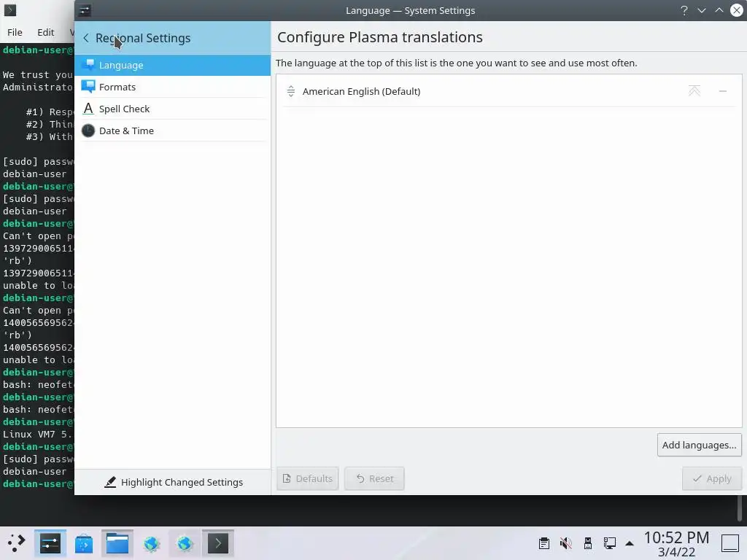This screenshot has width=747, height=560.
Task: Remove American English with minus icon
Action: coord(723,91)
